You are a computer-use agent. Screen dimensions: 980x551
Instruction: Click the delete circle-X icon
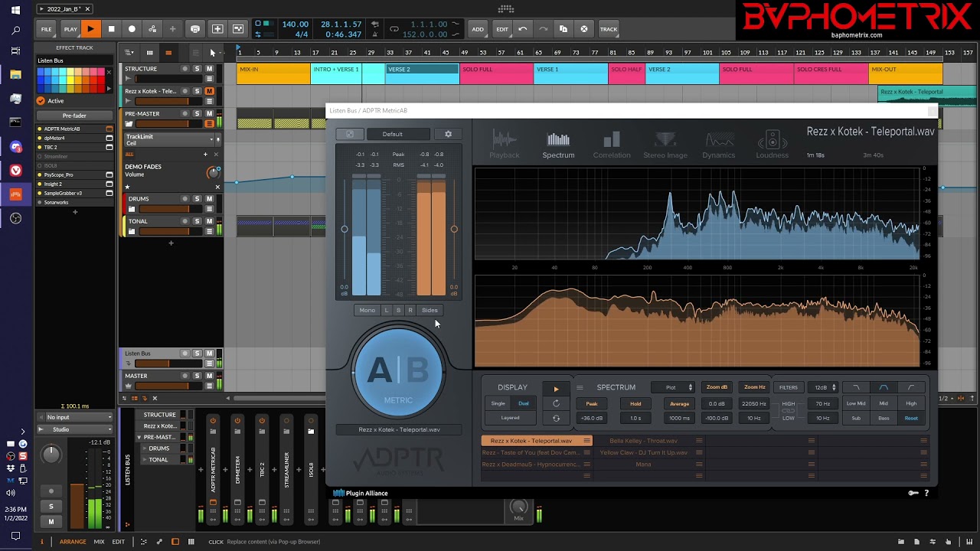[x=584, y=29]
